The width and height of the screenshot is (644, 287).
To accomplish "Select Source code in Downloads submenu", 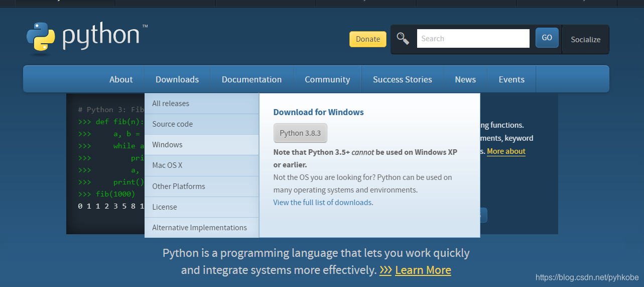I will [x=202, y=124].
